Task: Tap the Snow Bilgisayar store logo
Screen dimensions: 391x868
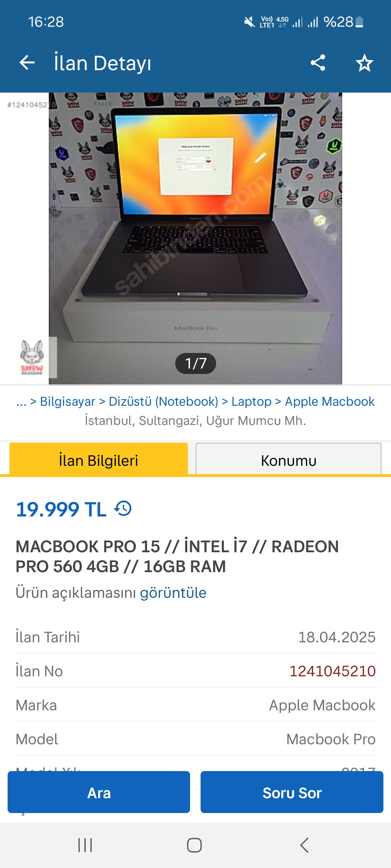Action: click(32, 357)
